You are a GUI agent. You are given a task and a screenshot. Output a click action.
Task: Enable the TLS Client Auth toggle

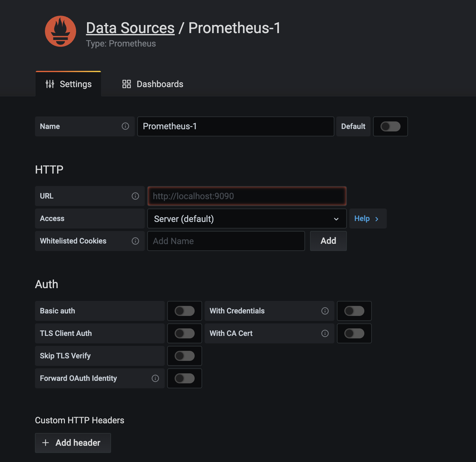click(x=185, y=333)
